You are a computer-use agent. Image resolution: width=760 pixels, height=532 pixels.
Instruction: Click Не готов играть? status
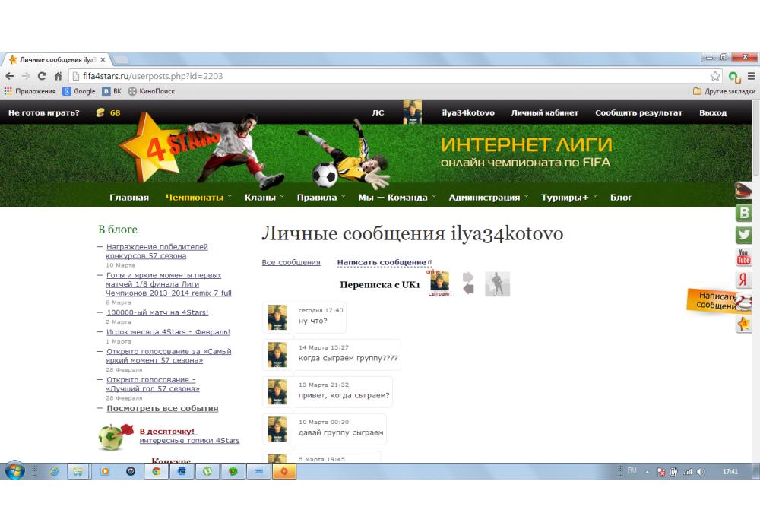coord(43,112)
